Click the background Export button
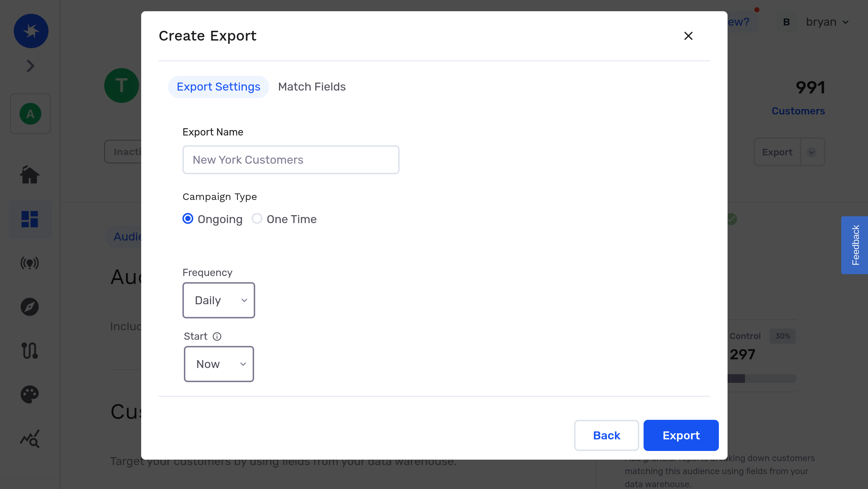Viewport: 868px width, 489px height. coord(778,152)
